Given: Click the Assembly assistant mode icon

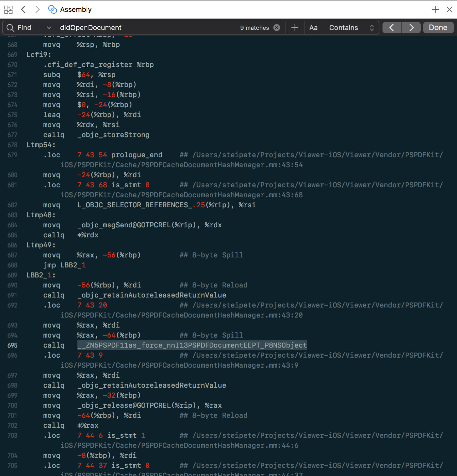Looking at the screenshot, I should point(52,10).
